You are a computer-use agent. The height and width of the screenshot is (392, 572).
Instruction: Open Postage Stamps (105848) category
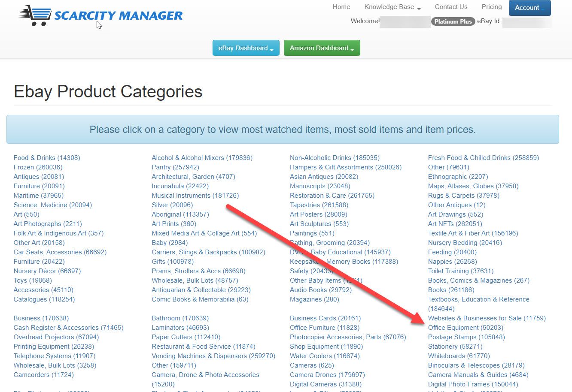(466, 337)
